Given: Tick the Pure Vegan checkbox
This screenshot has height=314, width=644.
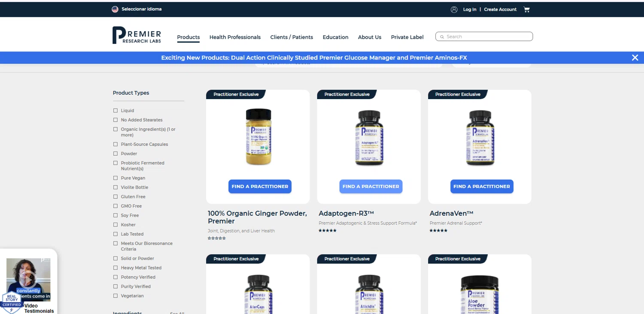Looking at the screenshot, I should click(115, 178).
